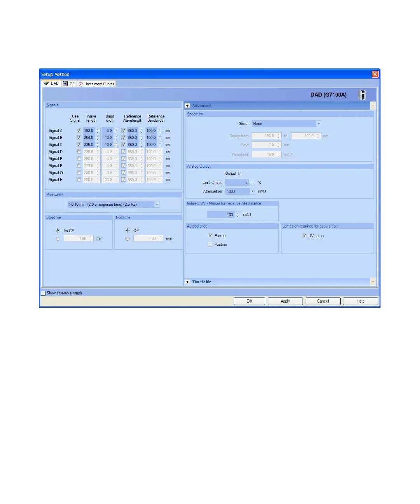Click Signal A bandwidth stepper arrows
Screen dimensions: 420x504
click(116, 131)
